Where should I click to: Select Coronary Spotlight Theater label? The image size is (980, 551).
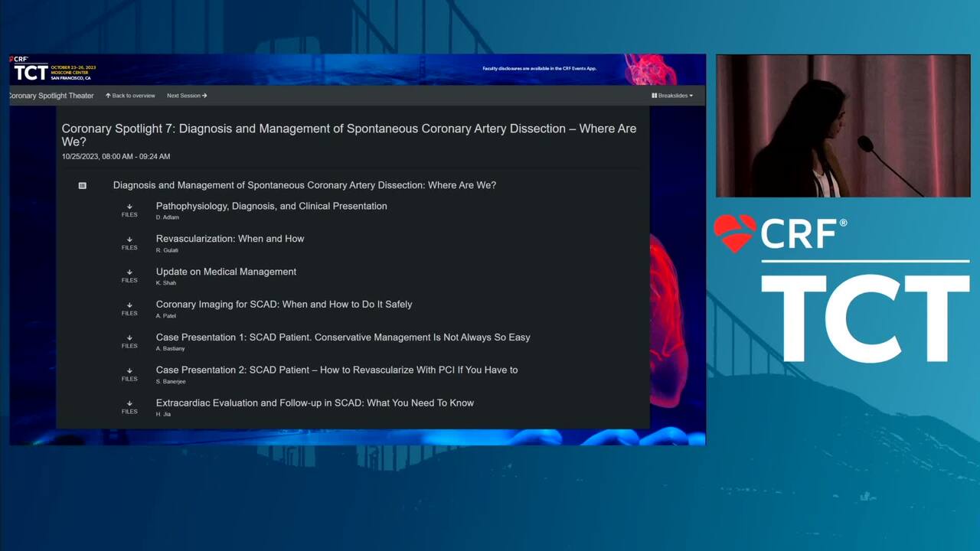[51, 96]
